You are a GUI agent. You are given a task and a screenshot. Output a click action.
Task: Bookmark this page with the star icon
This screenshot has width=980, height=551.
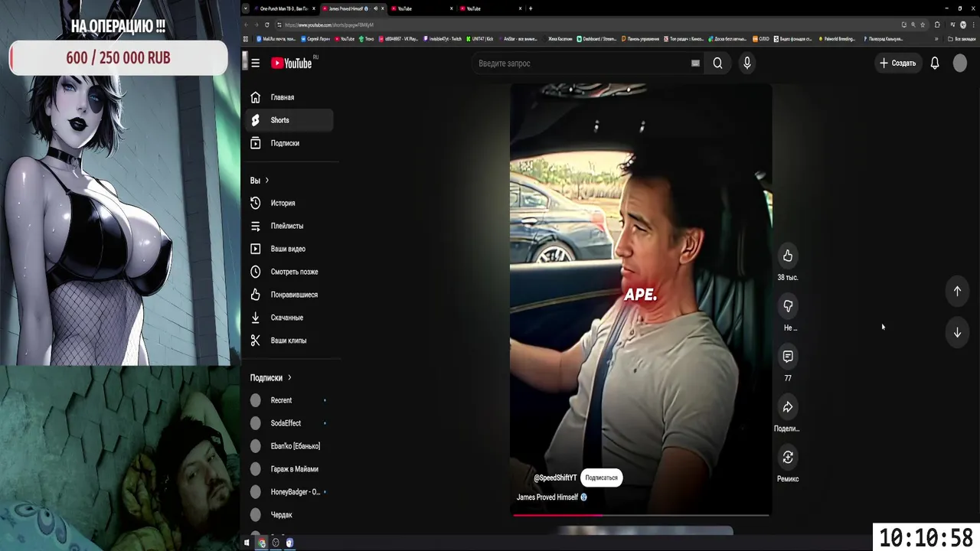click(x=923, y=24)
